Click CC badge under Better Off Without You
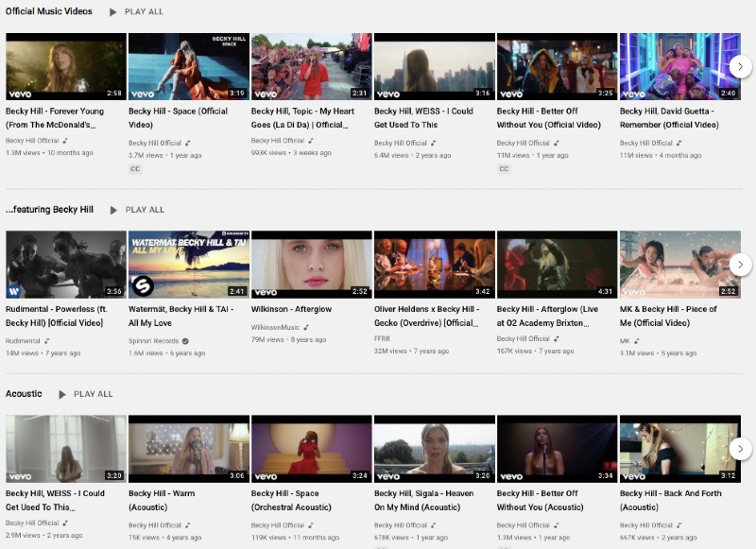Screen dimensions: 756x549 [504, 169]
